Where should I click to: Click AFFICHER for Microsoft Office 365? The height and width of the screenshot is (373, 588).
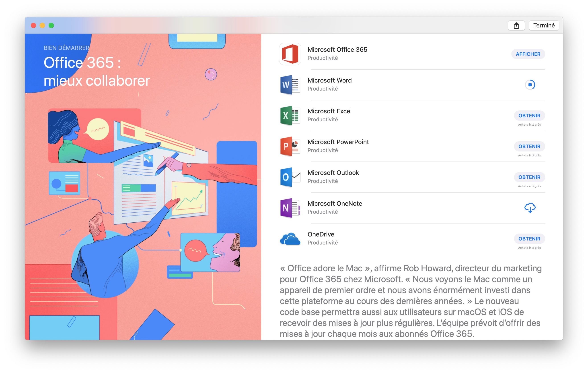[x=528, y=54]
